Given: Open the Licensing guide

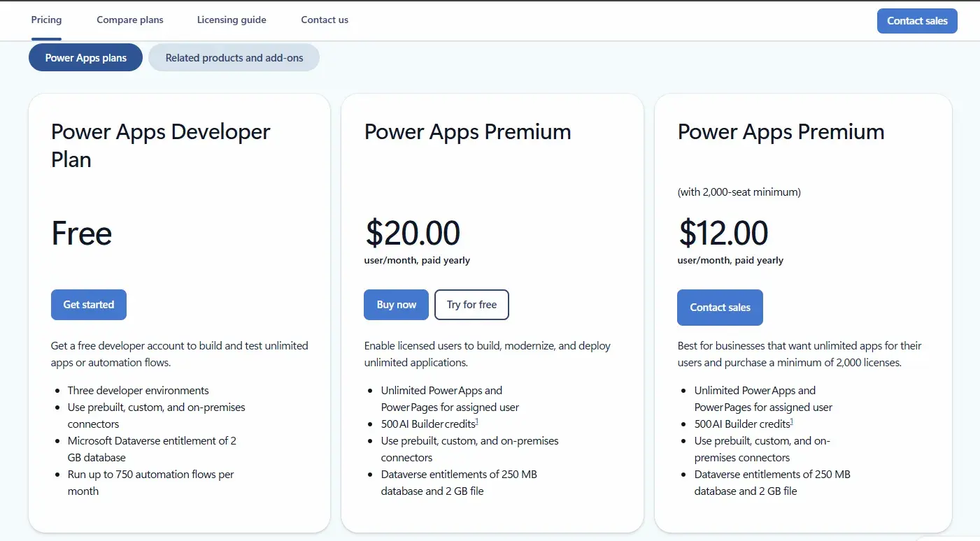Looking at the screenshot, I should 232,20.
